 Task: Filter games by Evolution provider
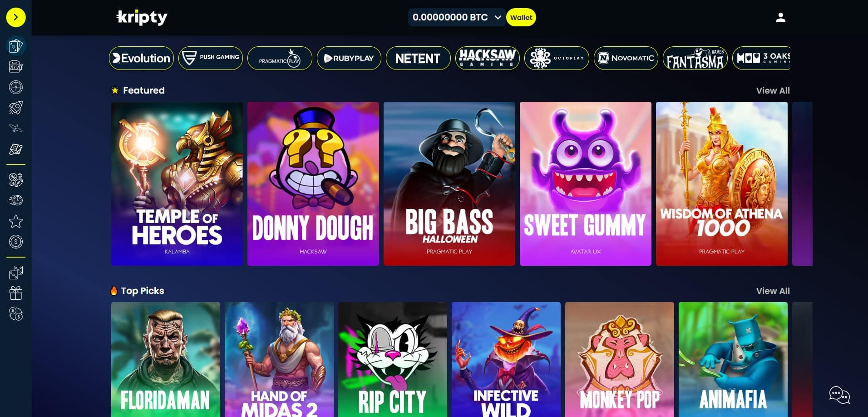pyautogui.click(x=141, y=58)
